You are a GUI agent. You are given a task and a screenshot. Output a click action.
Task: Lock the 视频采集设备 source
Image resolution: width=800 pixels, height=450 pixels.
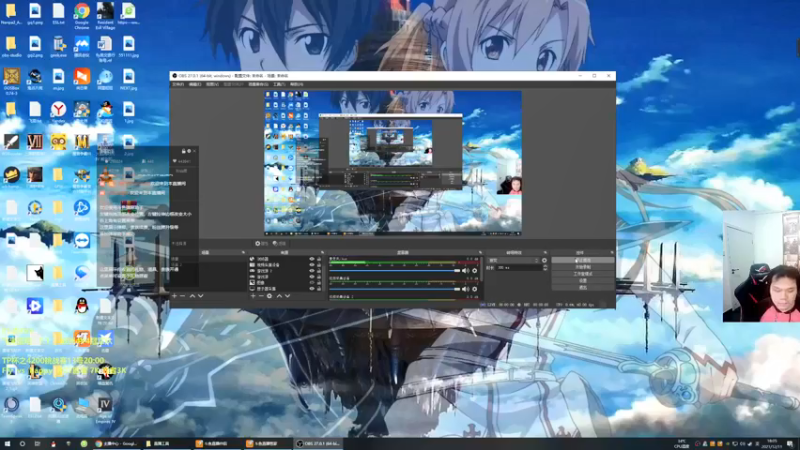319,265
